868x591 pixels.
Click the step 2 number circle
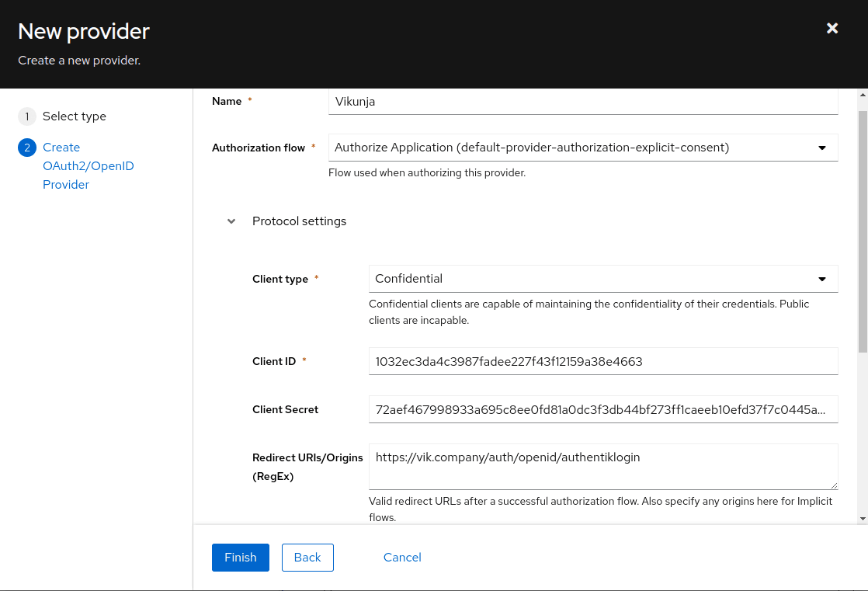click(x=27, y=148)
